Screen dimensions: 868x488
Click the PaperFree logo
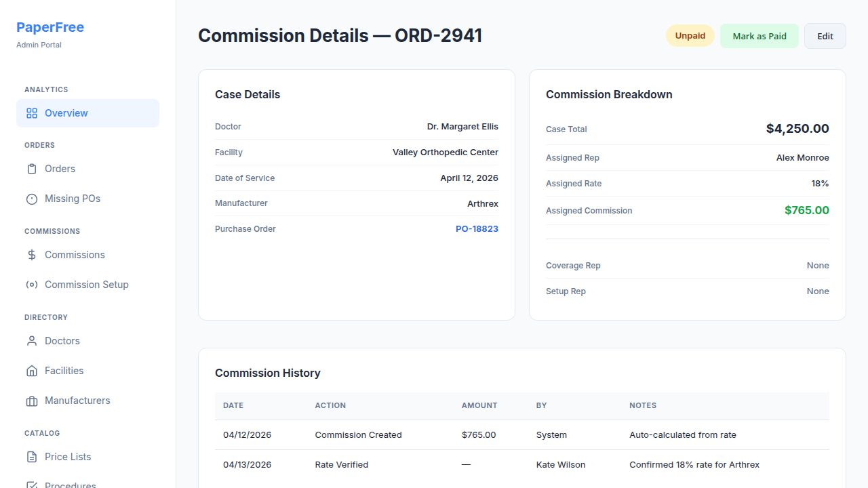point(50,28)
